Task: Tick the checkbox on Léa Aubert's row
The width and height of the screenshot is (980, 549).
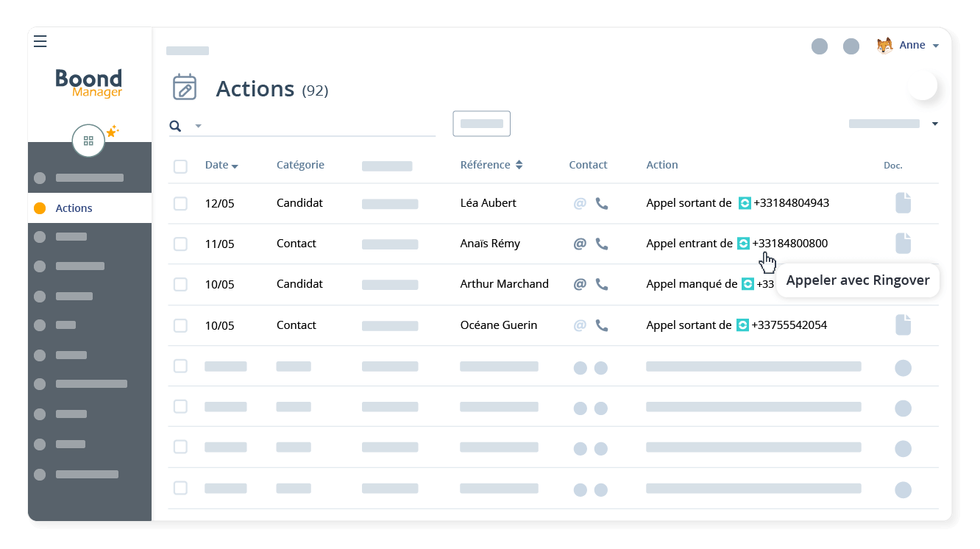Action: [x=180, y=203]
